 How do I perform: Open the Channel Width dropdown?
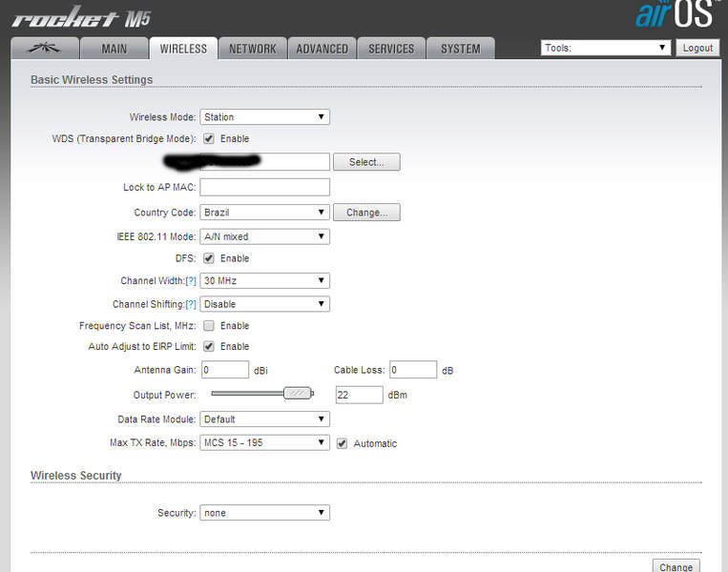pyautogui.click(x=264, y=280)
